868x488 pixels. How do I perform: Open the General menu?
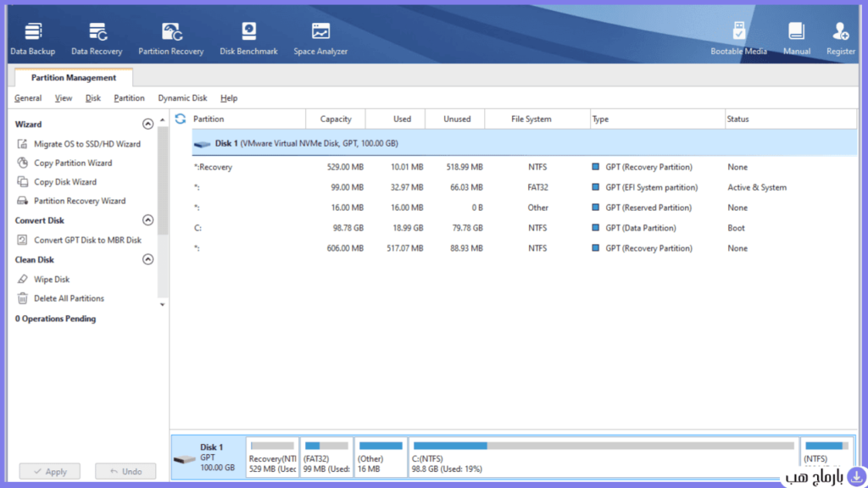pos(28,98)
